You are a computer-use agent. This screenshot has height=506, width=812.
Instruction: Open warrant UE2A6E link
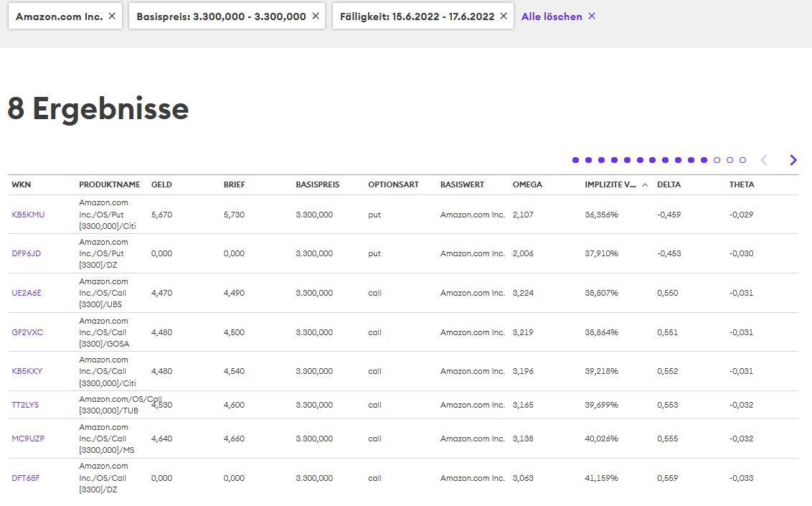(27, 293)
